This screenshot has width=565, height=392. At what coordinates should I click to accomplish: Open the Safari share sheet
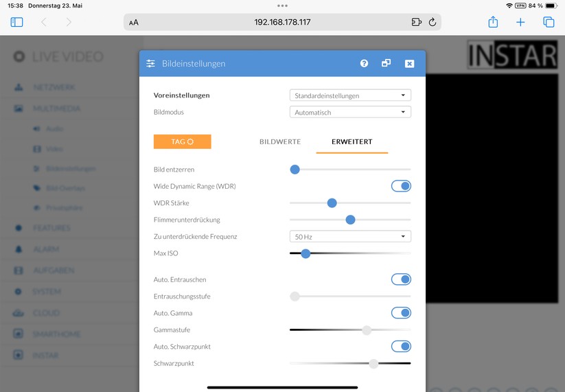[493, 22]
